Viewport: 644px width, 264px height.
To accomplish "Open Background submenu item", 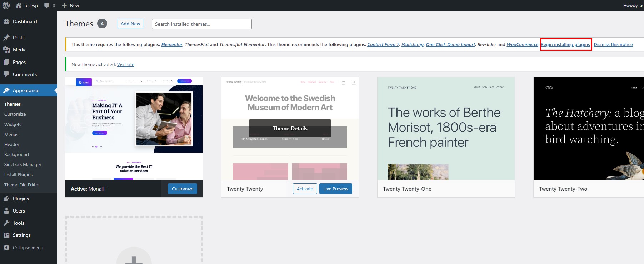I will (16, 154).
